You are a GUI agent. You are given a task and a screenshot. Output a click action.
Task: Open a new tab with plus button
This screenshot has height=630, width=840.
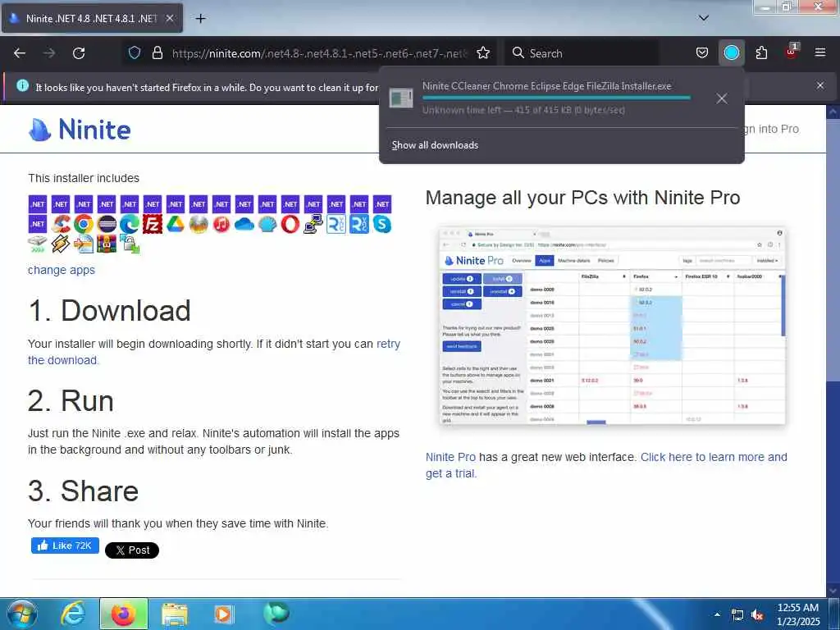pos(200,18)
